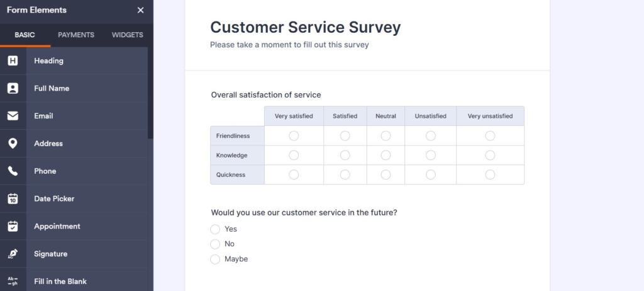Choose Yes for future service use

click(x=216, y=229)
